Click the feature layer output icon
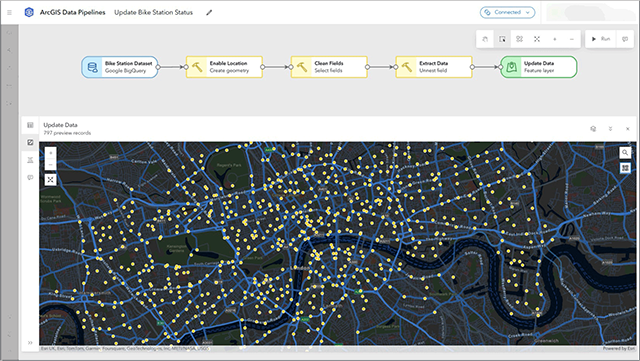The width and height of the screenshot is (640, 361). pyautogui.click(x=511, y=67)
